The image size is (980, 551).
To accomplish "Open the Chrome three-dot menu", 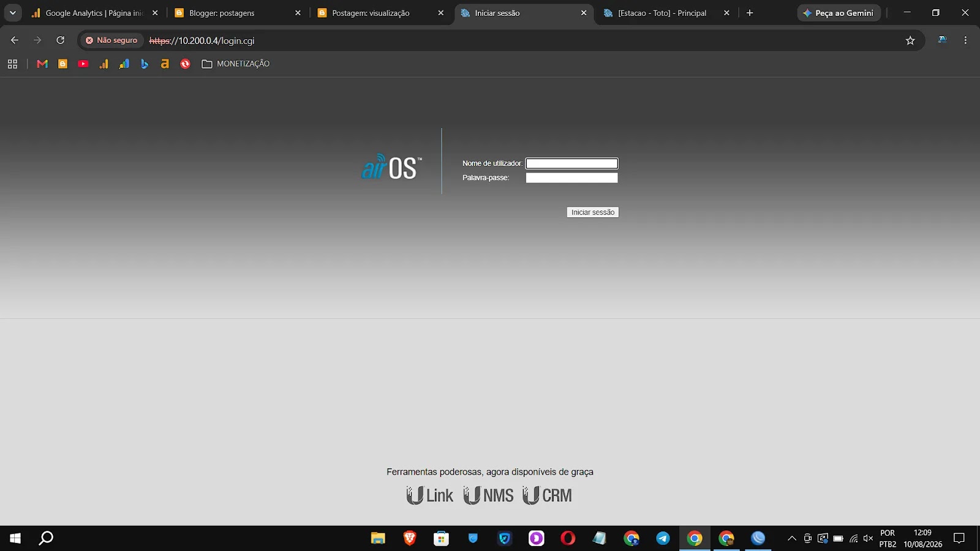I will pyautogui.click(x=965, y=40).
